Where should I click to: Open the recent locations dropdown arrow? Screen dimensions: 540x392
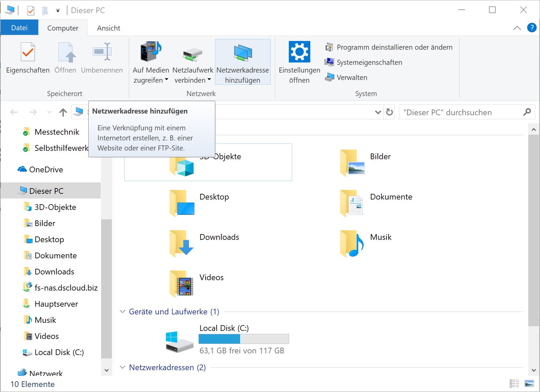point(49,112)
